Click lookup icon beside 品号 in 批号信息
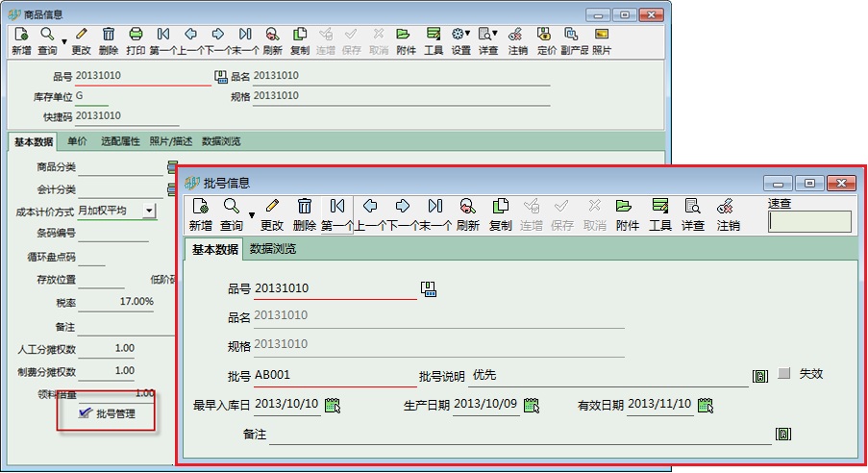This screenshot has height=473, width=868. click(x=429, y=288)
